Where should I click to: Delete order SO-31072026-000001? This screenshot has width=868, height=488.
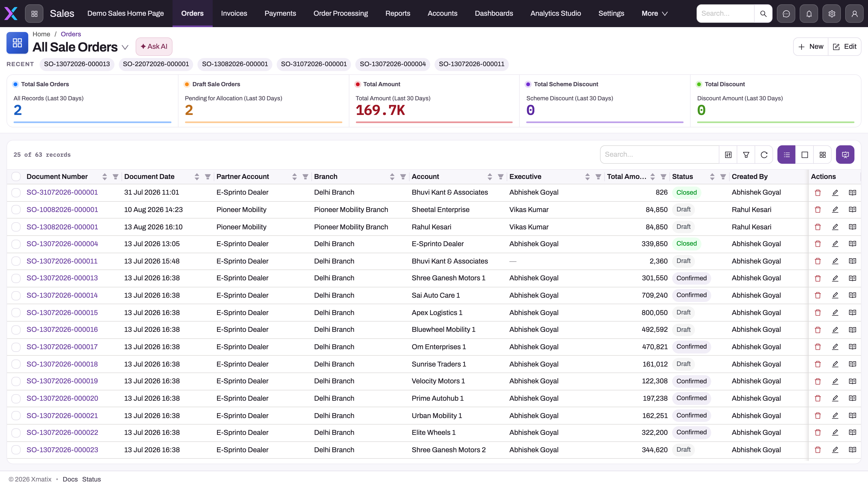818,193
